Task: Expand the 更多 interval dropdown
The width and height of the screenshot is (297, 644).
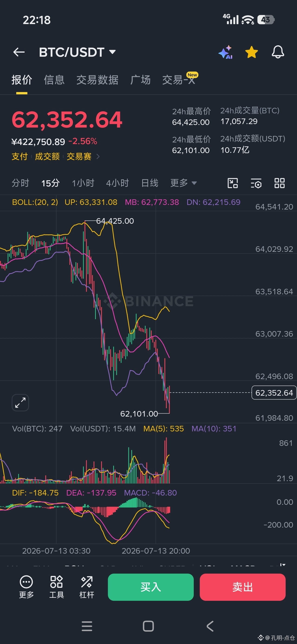Action: [x=184, y=183]
